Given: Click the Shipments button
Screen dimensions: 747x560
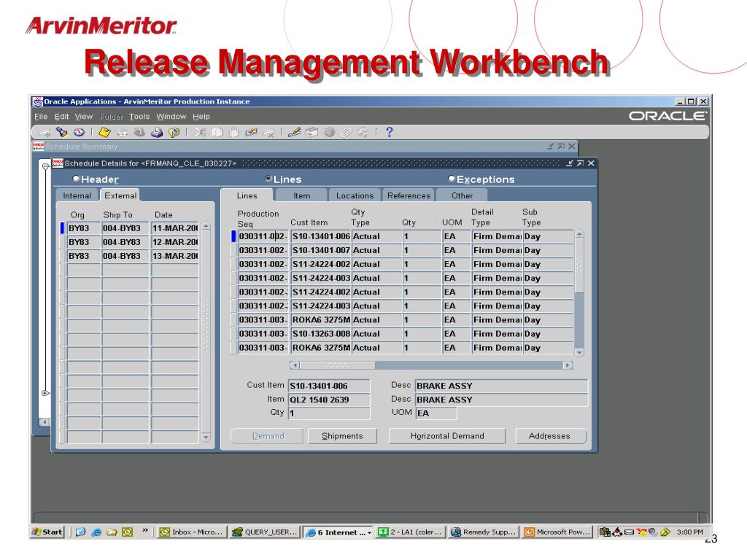Looking at the screenshot, I should [x=342, y=436].
